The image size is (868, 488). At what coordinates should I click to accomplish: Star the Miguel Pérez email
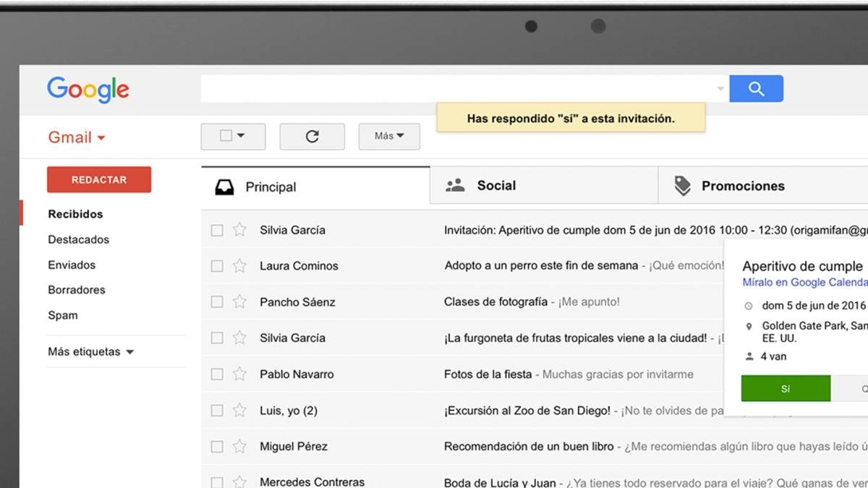click(239, 447)
